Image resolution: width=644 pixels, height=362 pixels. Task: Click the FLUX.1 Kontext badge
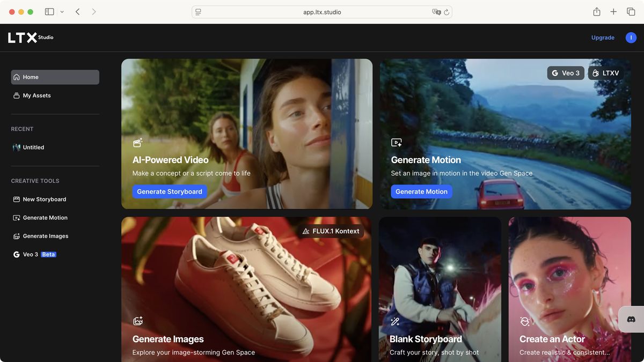[331, 231]
